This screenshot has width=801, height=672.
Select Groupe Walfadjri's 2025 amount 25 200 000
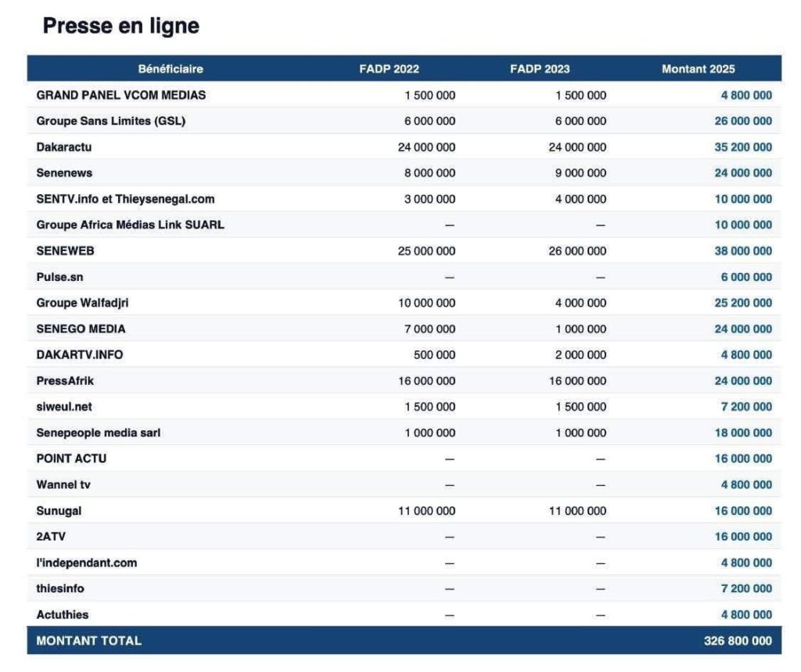pyautogui.click(x=742, y=303)
